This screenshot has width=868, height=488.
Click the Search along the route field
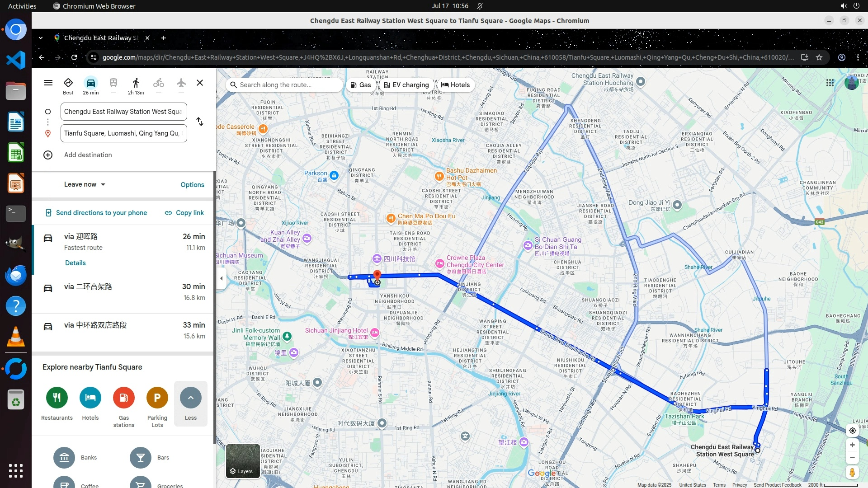[x=285, y=85]
